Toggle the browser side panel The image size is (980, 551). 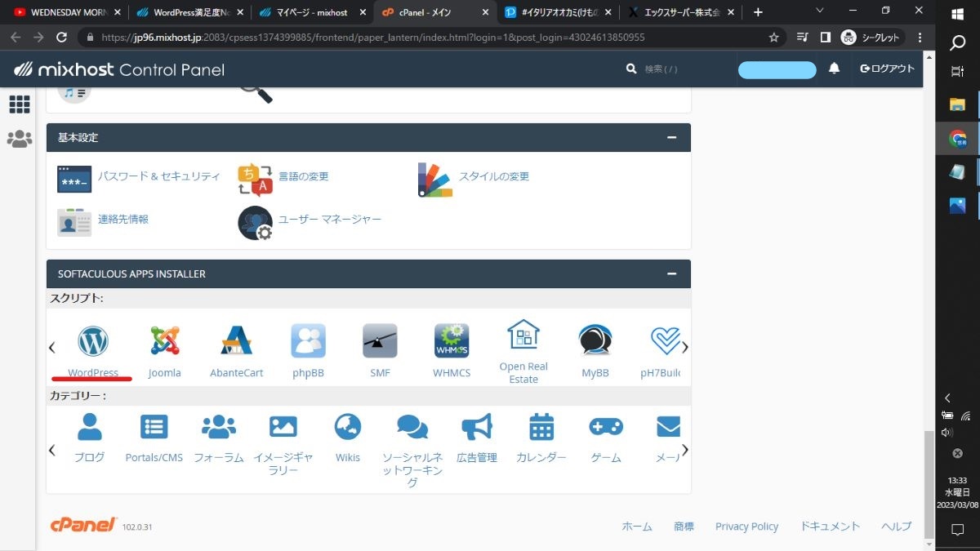[x=825, y=38]
